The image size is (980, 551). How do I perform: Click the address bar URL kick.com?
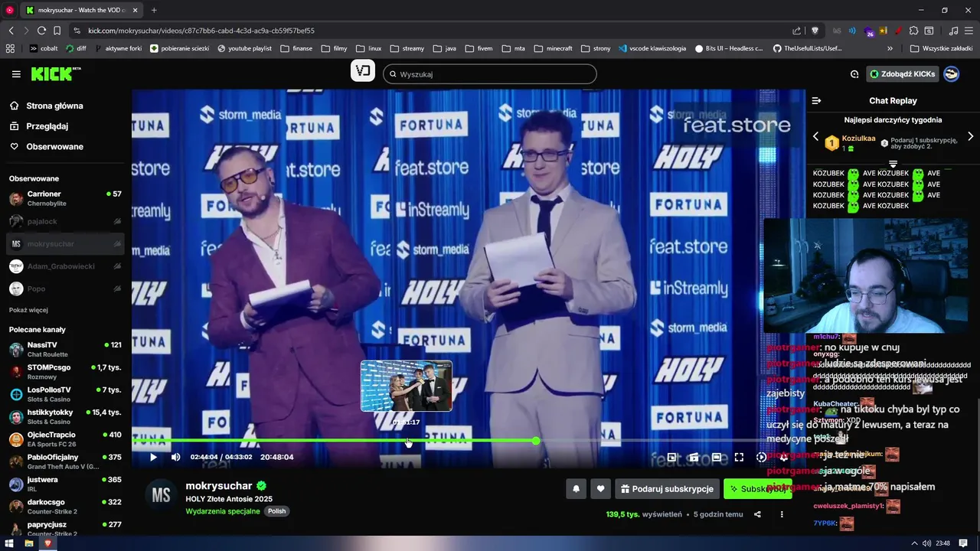click(x=201, y=31)
